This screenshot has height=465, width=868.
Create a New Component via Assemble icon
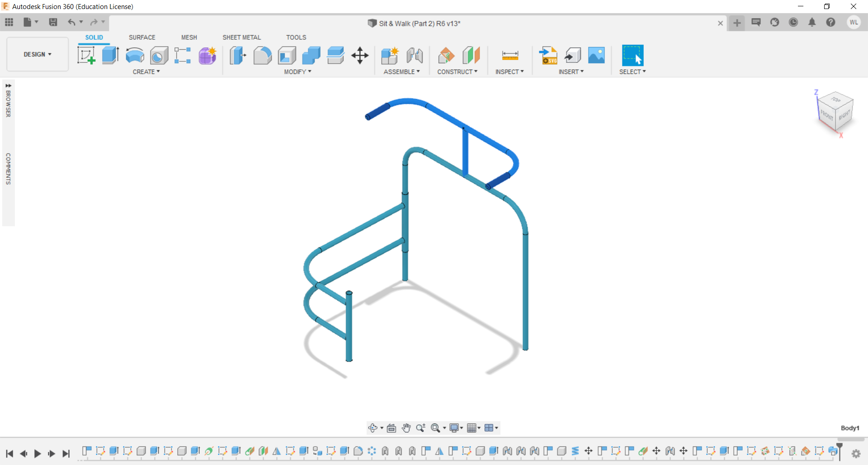389,55
